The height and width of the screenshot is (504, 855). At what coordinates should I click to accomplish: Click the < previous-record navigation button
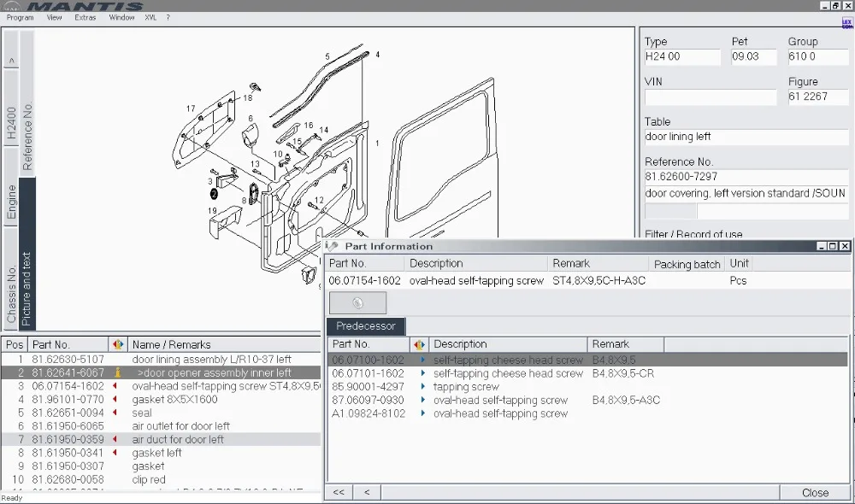(367, 492)
